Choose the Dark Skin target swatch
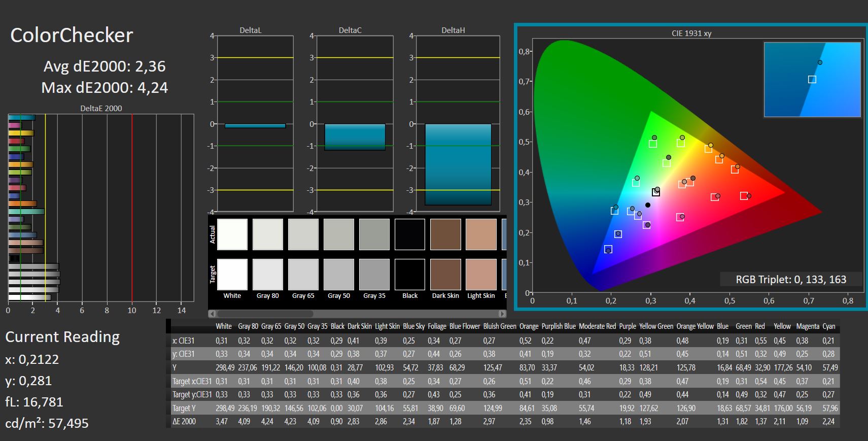The image size is (868, 441). click(x=445, y=274)
